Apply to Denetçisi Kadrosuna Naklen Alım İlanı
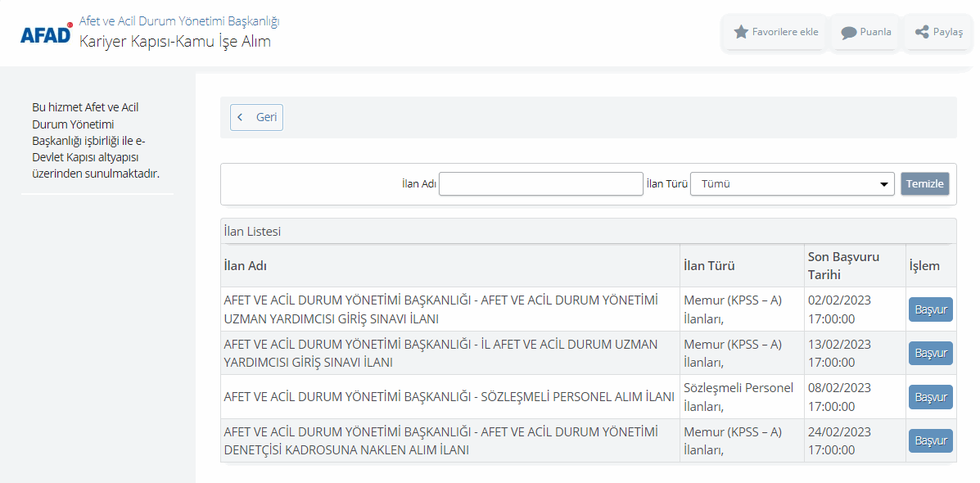 930,440
